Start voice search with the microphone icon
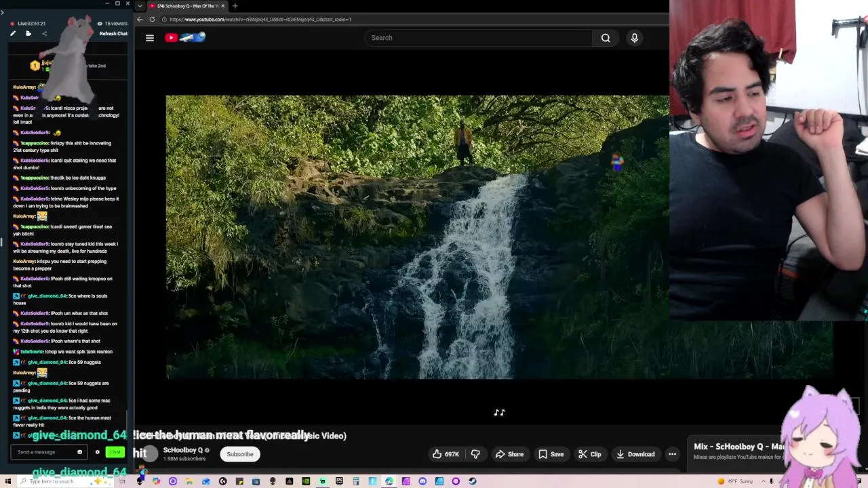Viewport: 868px width, 488px height. [x=635, y=38]
